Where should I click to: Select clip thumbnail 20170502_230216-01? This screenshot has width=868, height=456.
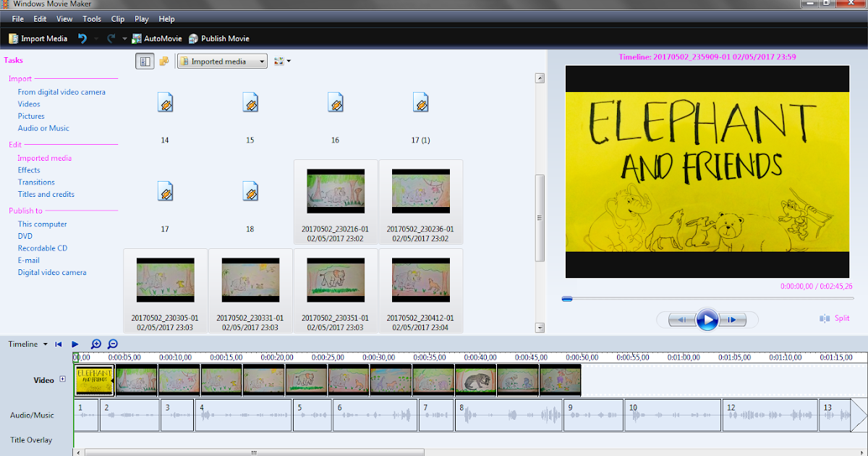click(336, 191)
